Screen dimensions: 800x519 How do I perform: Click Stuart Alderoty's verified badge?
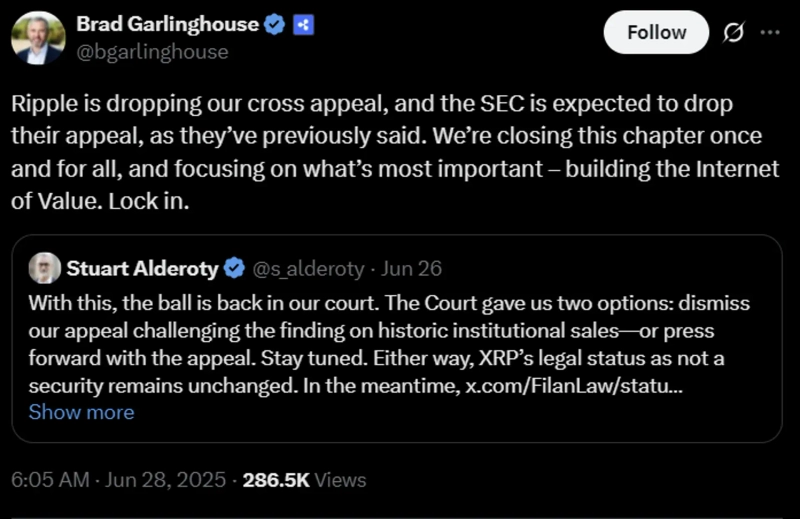[x=234, y=268]
